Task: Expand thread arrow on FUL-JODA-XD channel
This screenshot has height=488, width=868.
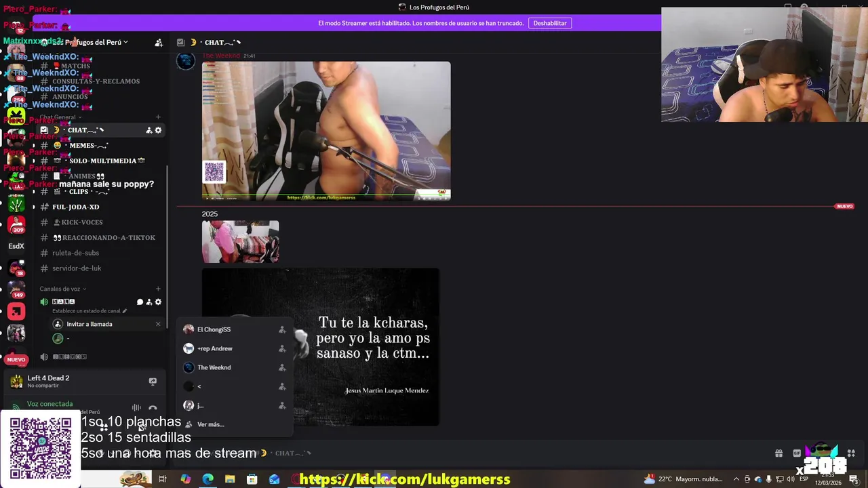Action: tap(33, 207)
